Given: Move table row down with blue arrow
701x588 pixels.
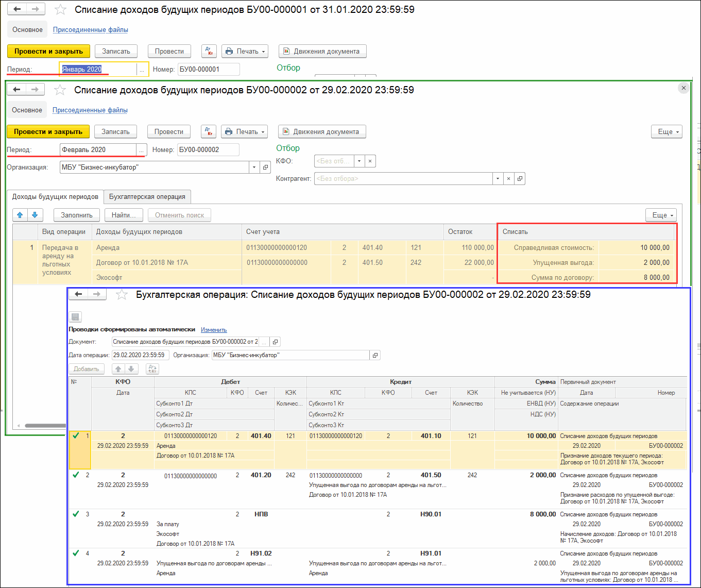Looking at the screenshot, I should click(x=35, y=215).
